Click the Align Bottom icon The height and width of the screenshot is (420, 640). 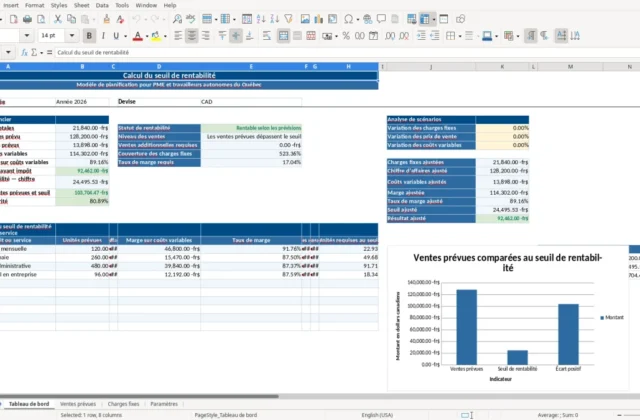(x=249, y=36)
